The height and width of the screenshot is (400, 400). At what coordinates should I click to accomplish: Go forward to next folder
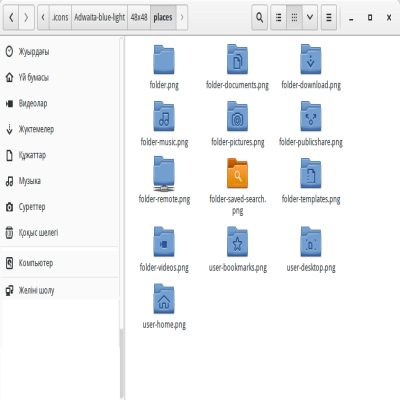tap(26, 17)
